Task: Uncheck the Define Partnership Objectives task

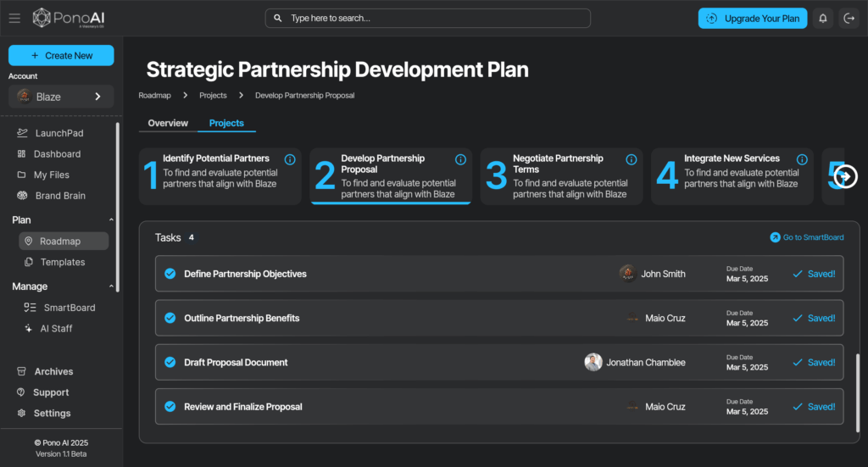Action: 170,274
